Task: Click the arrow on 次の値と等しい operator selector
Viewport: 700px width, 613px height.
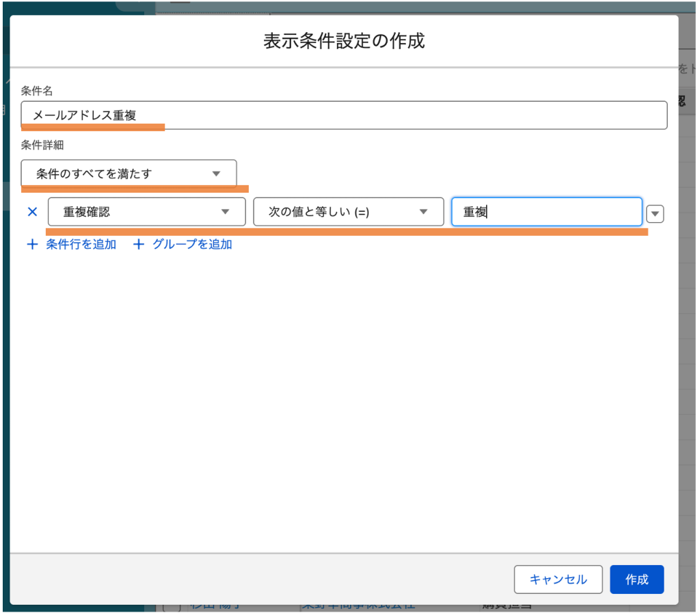Action: click(424, 212)
